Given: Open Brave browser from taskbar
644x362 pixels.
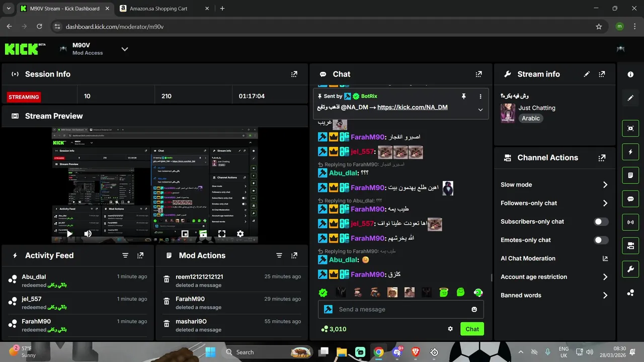Looking at the screenshot, I should (416, 352).
